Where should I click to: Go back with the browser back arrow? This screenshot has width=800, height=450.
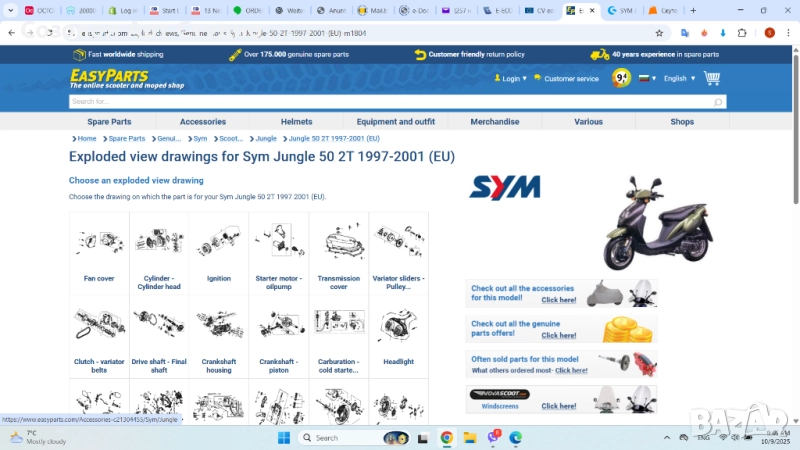(12, 33)
